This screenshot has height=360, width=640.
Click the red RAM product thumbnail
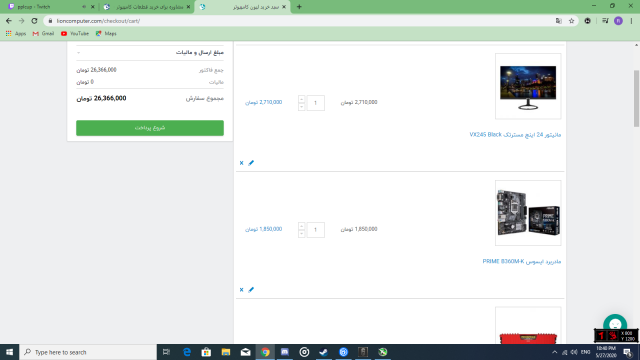click(x=528, y=325)
